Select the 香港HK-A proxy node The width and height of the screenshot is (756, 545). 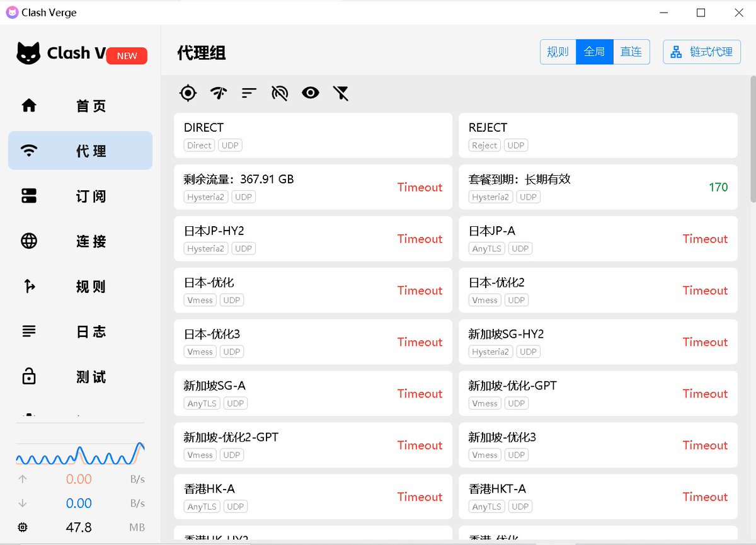313,497
